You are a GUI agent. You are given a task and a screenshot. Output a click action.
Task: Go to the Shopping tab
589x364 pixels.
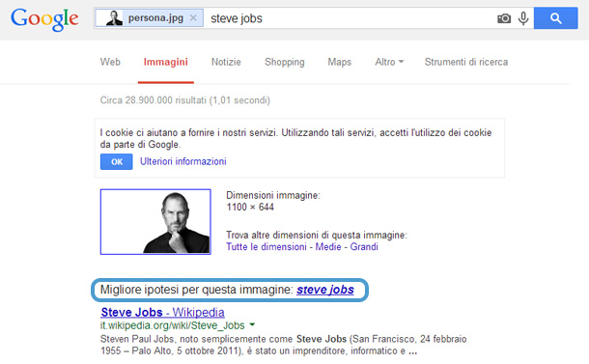point(284,62)
